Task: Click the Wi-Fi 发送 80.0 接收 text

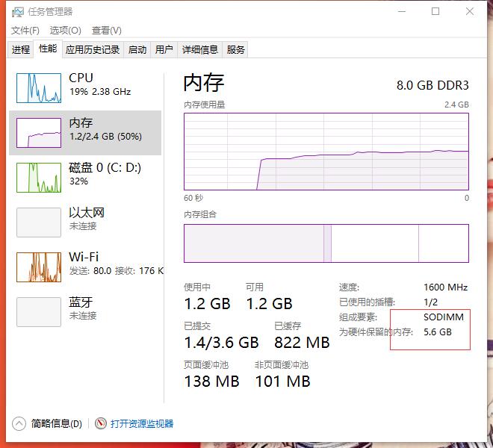Action: (x=117, y=271)
